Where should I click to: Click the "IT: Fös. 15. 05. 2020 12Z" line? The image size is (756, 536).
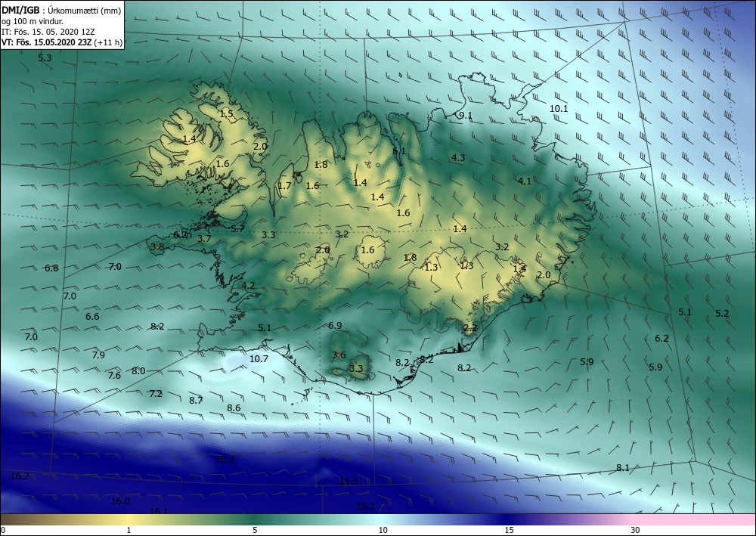pos(48,32)
